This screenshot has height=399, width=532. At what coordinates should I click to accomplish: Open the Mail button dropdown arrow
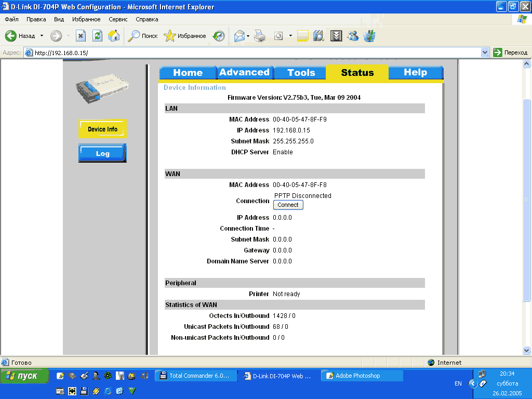coord(248,36)
